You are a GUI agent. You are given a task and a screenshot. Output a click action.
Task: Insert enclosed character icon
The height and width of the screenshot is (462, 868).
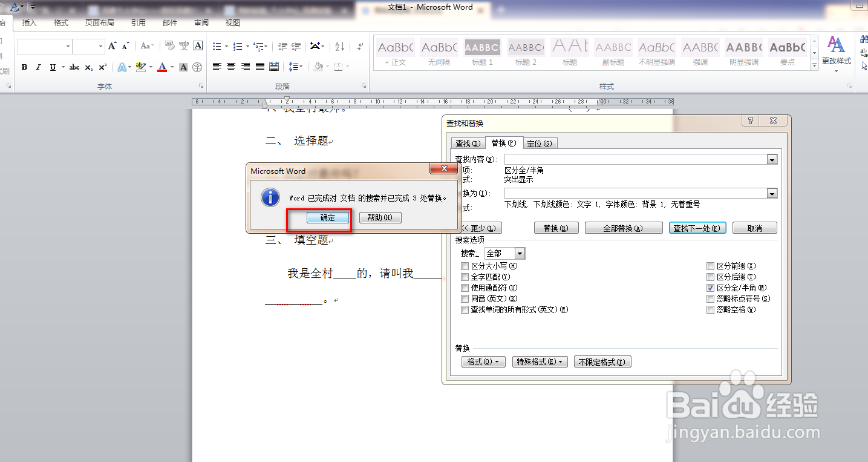(197, 67)
